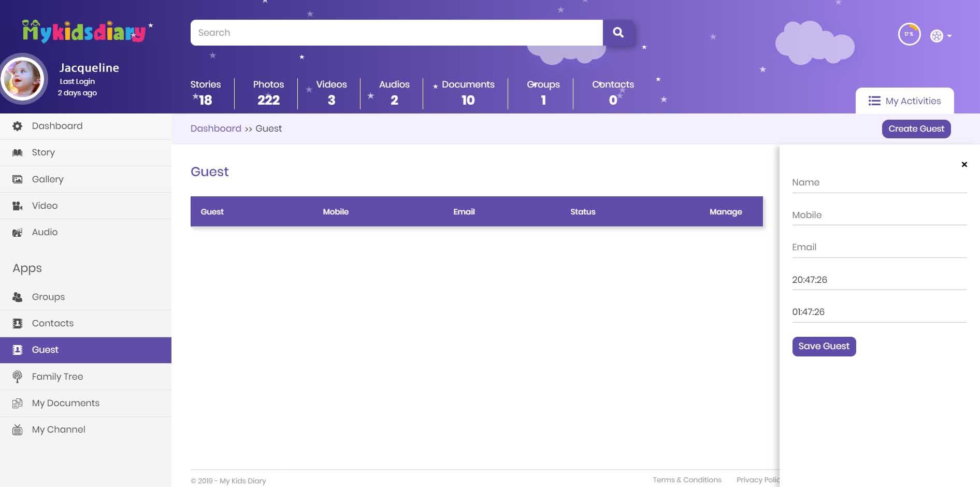
Task: Click the My Channel TV icon
Action: point(18,429)
